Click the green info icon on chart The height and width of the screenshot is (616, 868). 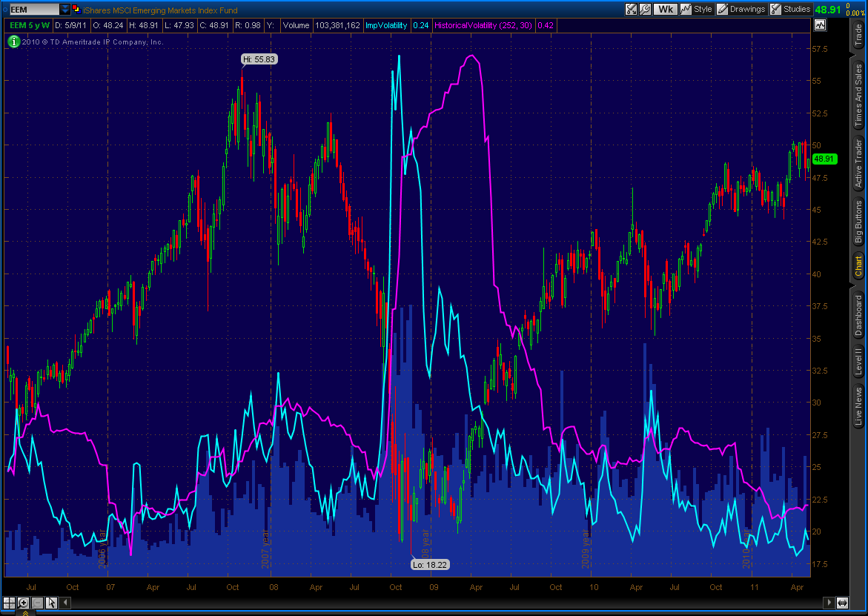click(x=13, y=42)
